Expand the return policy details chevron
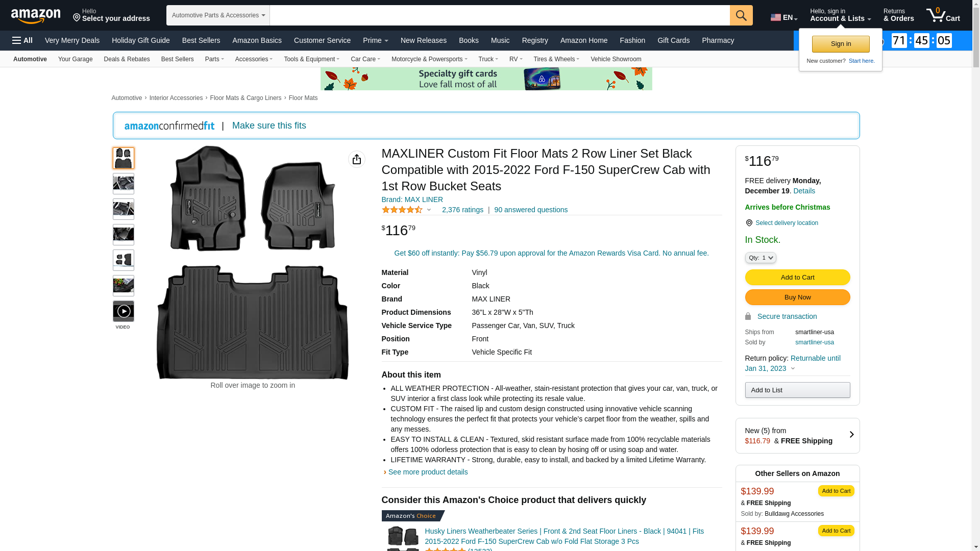This screenshot has width=980, height=551. (x=793, y=368)
